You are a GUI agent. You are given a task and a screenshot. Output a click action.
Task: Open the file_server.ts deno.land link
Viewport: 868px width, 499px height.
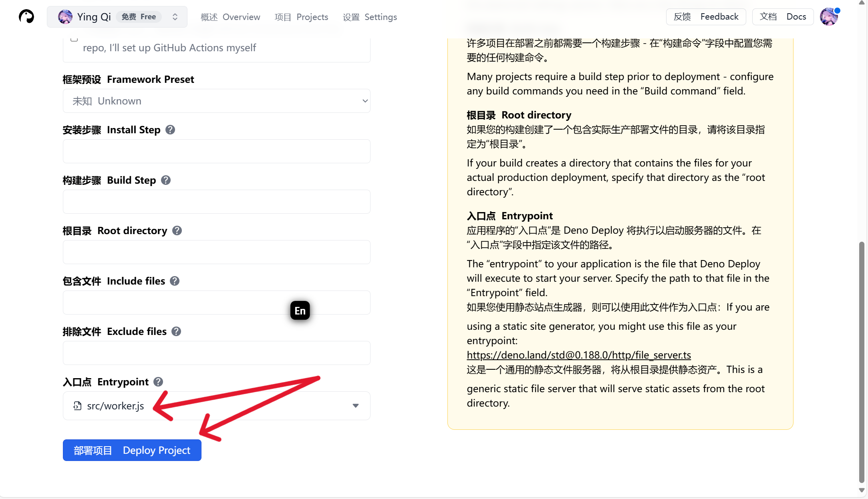(x=579, y=355)
